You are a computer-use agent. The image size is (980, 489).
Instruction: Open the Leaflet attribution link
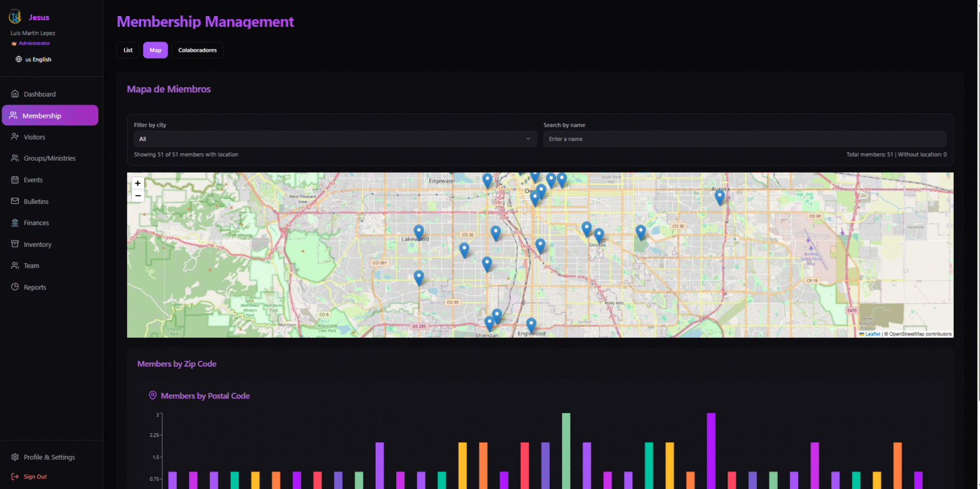coord(872,334)
